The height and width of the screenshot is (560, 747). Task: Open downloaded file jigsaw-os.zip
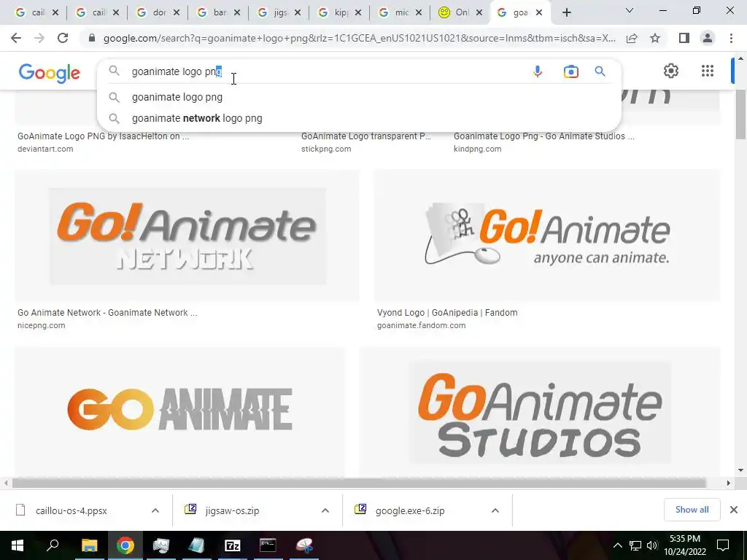coord(233,511)
